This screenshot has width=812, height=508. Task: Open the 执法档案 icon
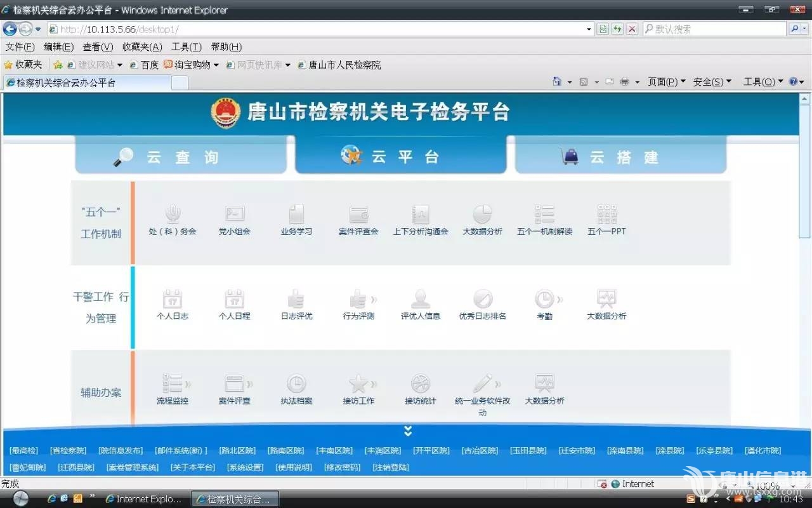click(296, 384)
